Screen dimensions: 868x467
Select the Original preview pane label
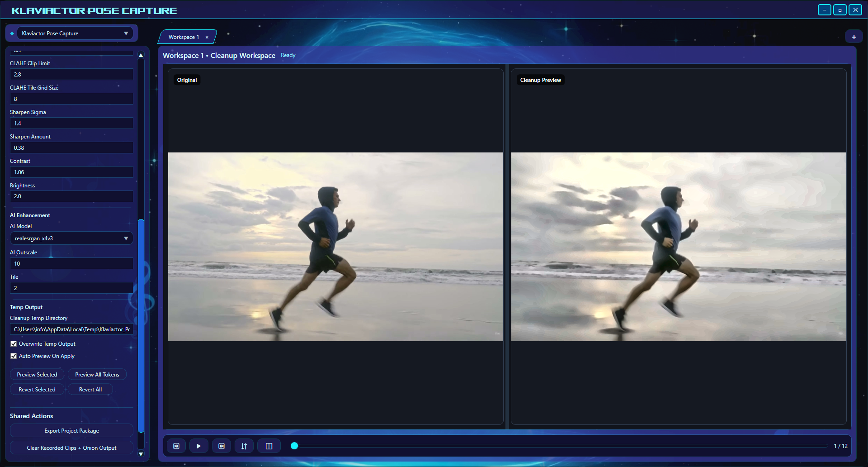coord(187,80)
